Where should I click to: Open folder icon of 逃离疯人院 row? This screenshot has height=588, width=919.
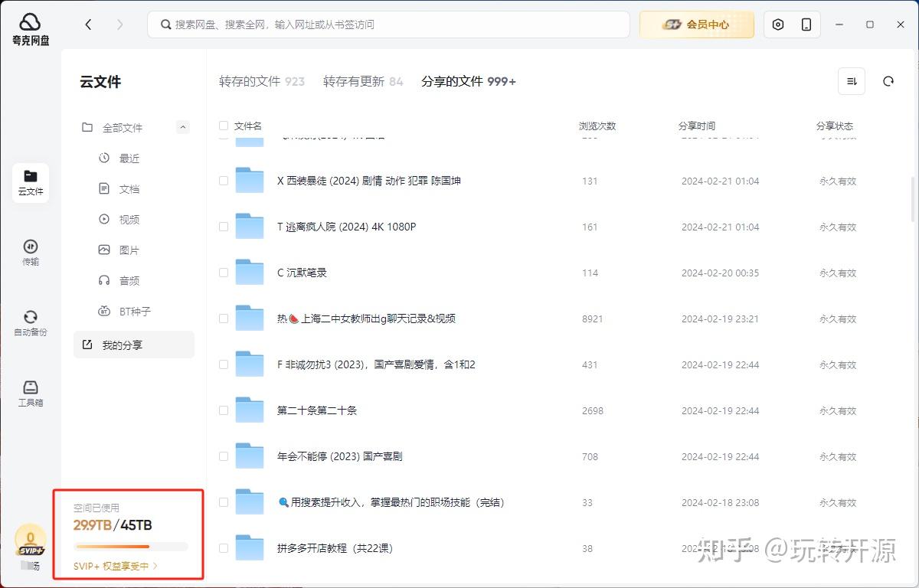250,226
